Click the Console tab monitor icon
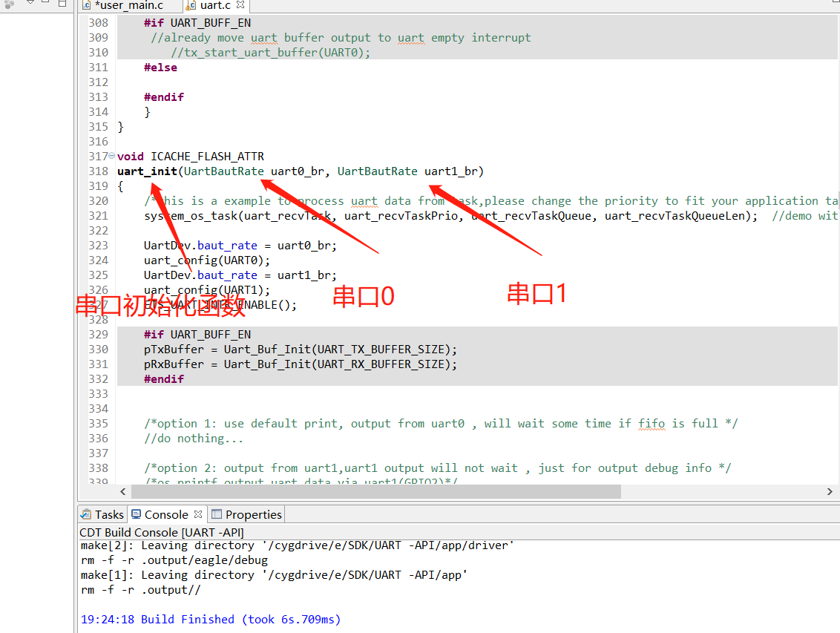The width and height of the screenshot is (840, 633). tap(136, 514)
